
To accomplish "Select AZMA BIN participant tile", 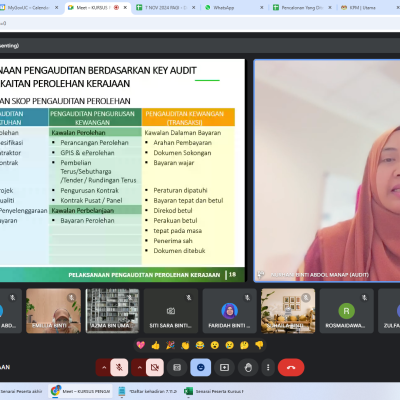I will (112, 311).
